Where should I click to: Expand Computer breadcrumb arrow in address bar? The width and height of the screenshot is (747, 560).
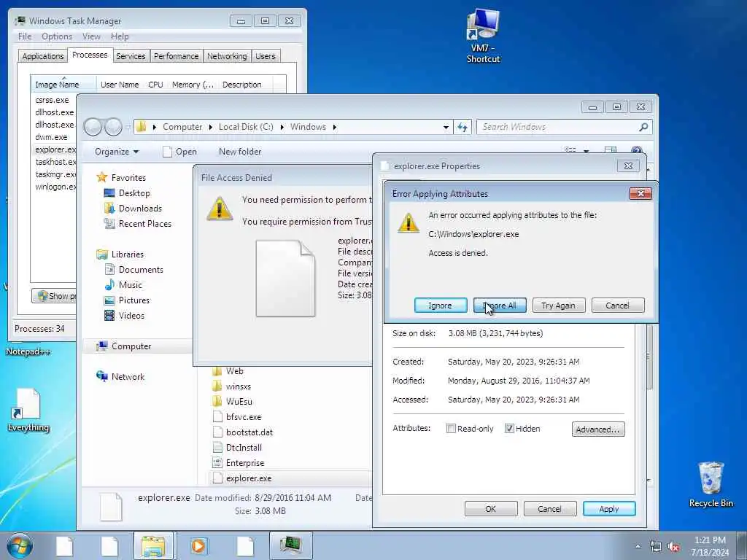point(211,127)
